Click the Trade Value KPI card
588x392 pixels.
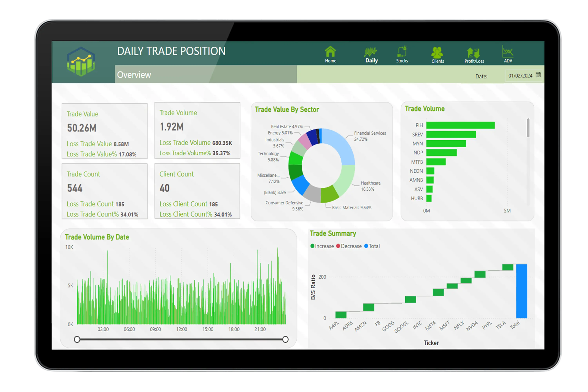(x=104, y=131)
